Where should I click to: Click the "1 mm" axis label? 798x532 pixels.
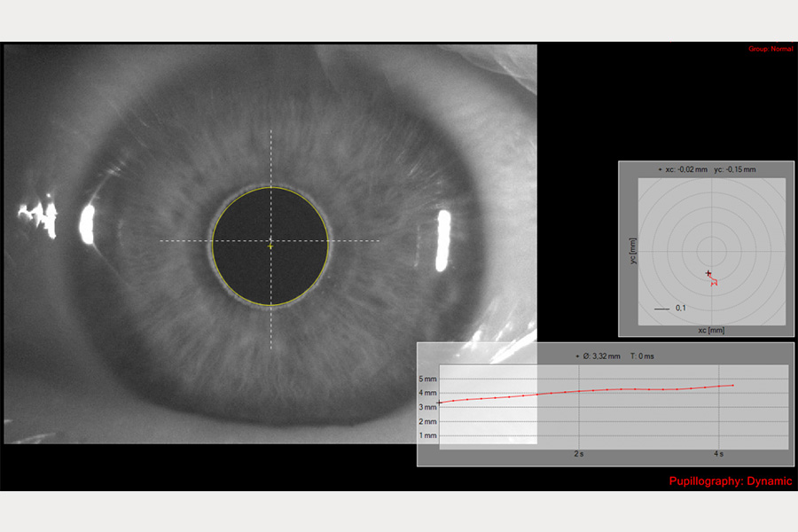[x=427, y=435]
